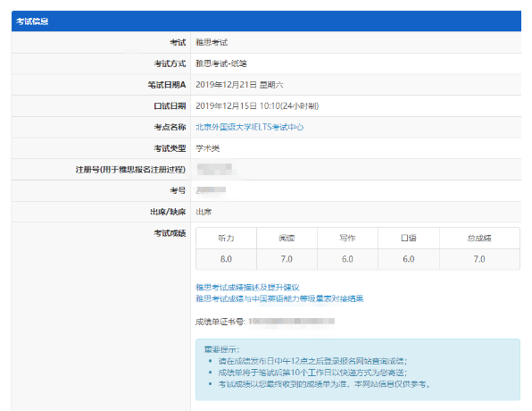This screenshot has width=532, height=411.
Task: Click the 雅思考试-纸笔 exam mode value
Action: tap(221, 63)
